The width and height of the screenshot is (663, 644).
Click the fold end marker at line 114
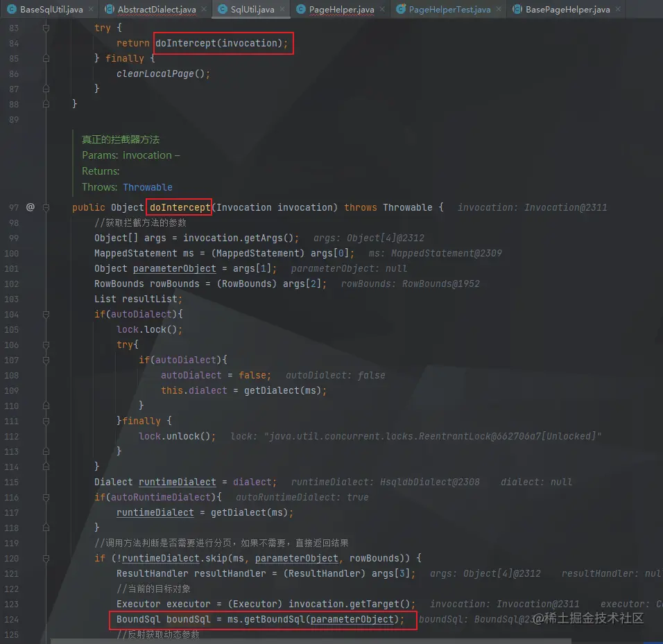tap(46, 467)
